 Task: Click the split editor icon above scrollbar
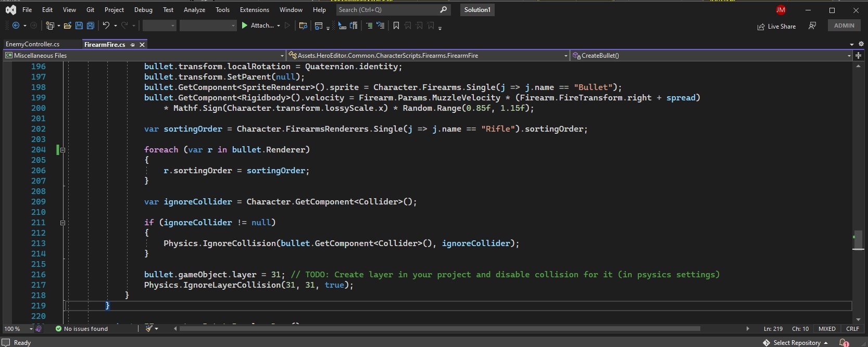pyautogui.click(x=858, y=55)
